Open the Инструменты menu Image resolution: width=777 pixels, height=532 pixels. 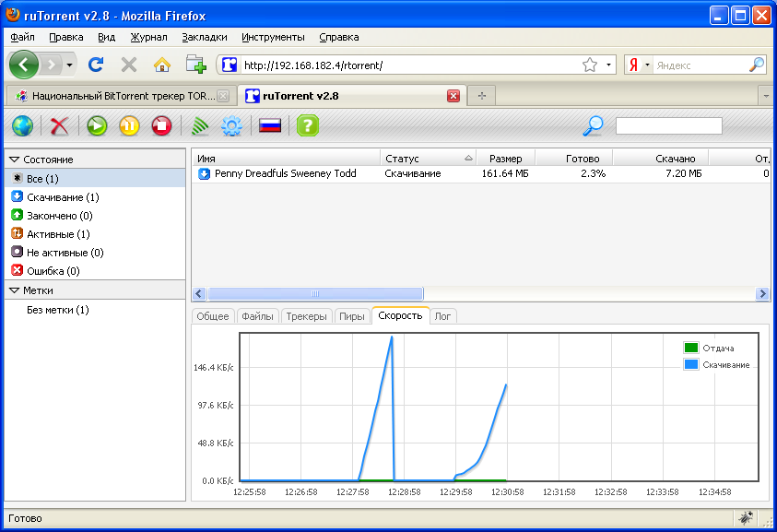(273, 37)
